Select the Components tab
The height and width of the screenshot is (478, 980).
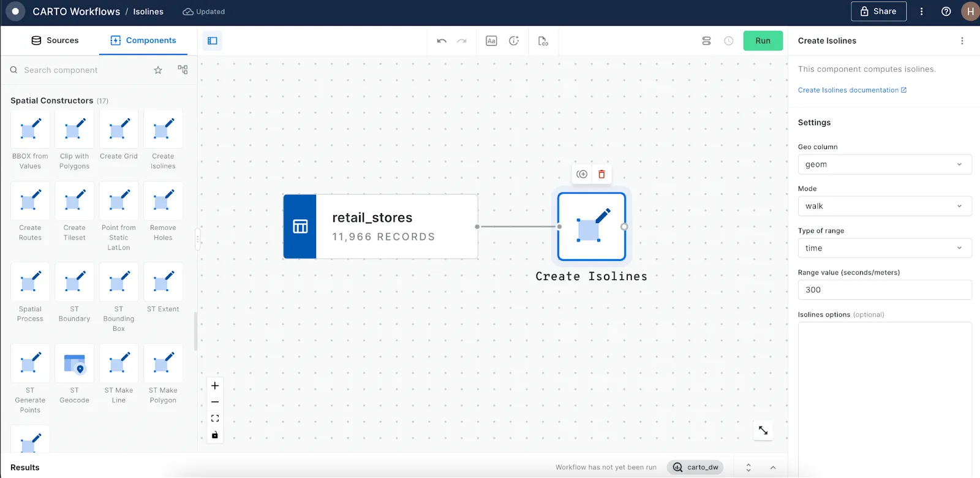point(143,40)
